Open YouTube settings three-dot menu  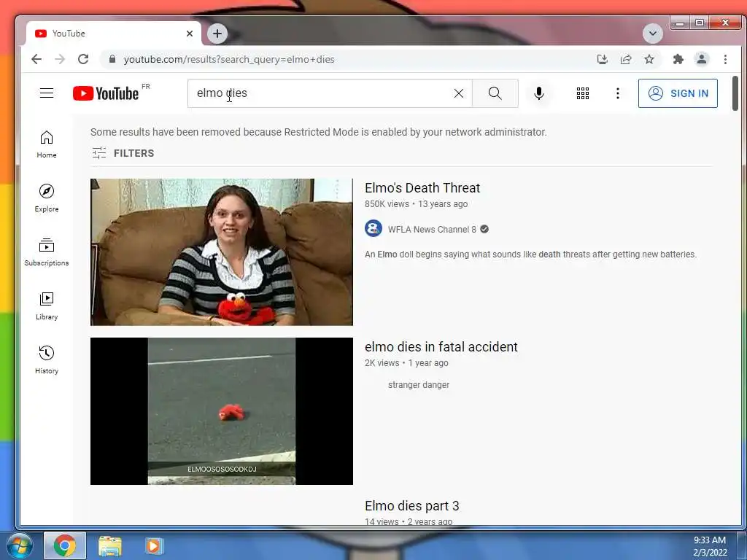[617, 93]
